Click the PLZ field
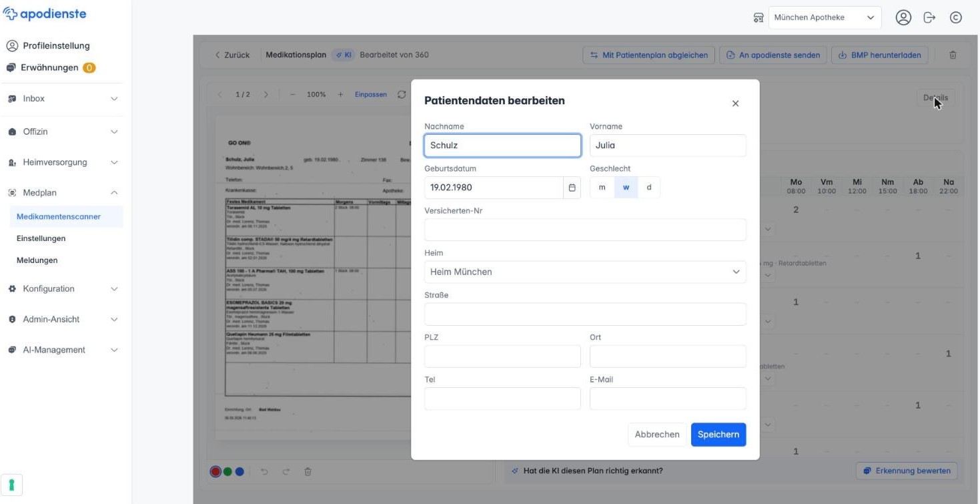The height and width of the screenshot is (504, 980). point(502,356)
